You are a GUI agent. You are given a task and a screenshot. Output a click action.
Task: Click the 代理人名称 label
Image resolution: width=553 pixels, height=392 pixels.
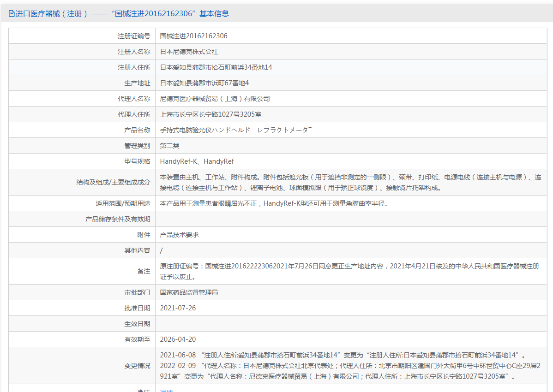coord(134,99)
